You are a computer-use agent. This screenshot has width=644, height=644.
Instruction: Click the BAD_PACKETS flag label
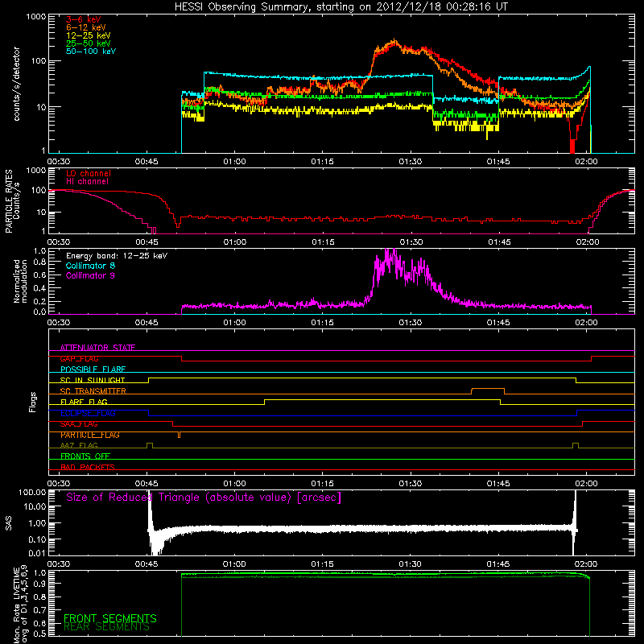point(88,467)
